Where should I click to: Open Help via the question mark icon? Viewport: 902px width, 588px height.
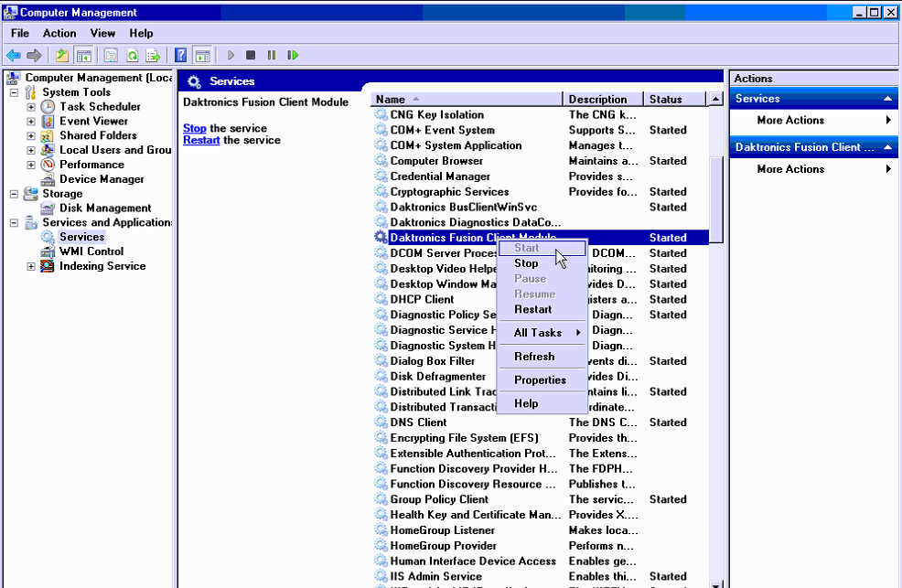181,56
